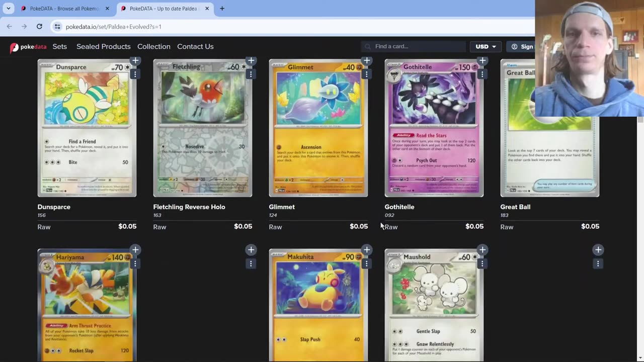Open Maushold card three-dot menu
This screenshot has width=644, height=362.
coord(482,263)
